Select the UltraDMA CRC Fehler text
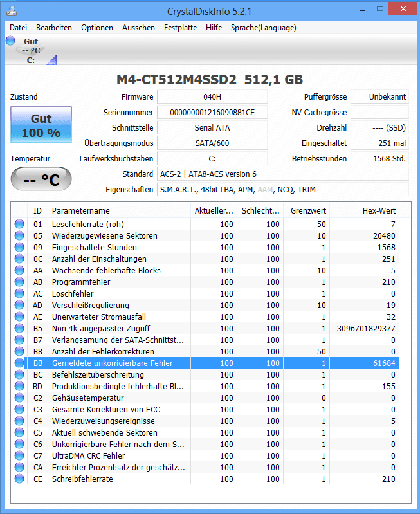420x514 pixels. (89, 456)
